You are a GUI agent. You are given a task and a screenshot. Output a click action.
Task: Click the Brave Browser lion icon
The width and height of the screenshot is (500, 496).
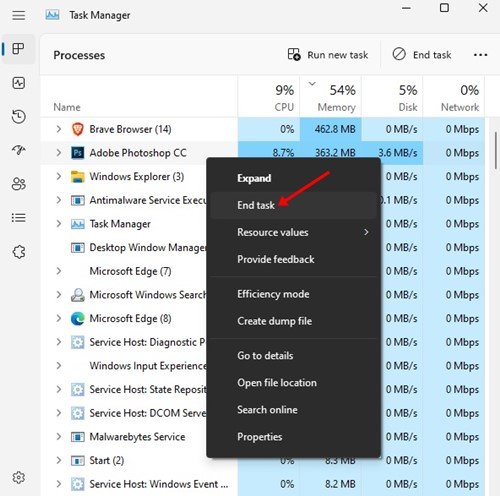(78, 129)
